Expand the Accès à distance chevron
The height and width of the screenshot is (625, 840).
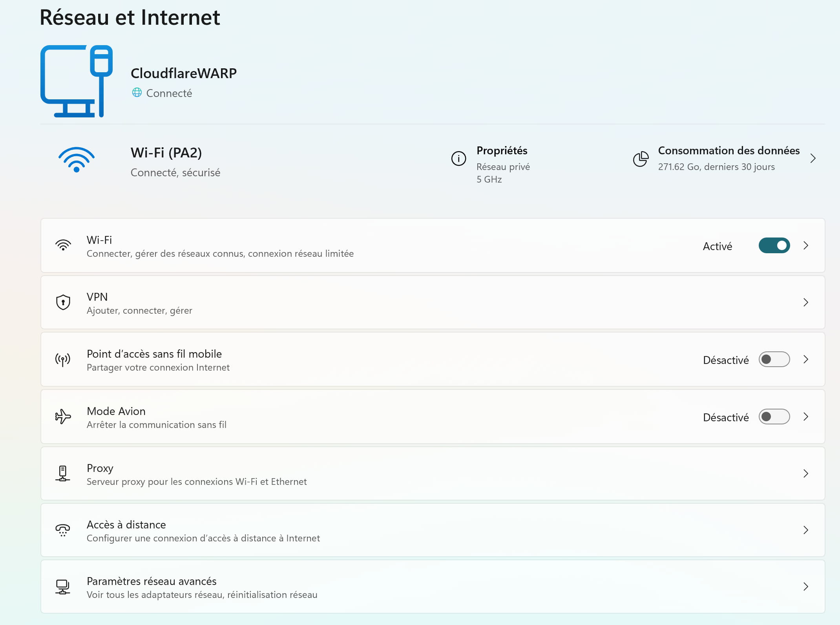[806, 530]
